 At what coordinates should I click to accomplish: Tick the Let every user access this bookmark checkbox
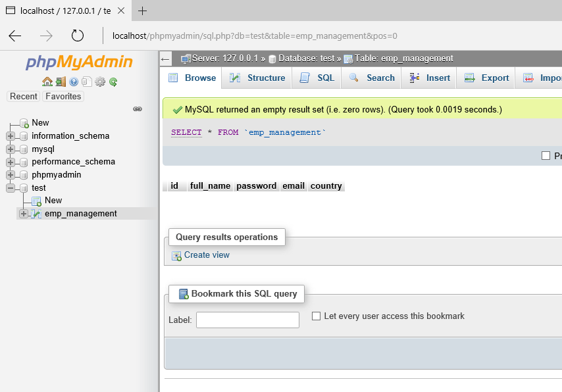click(316, 316)
